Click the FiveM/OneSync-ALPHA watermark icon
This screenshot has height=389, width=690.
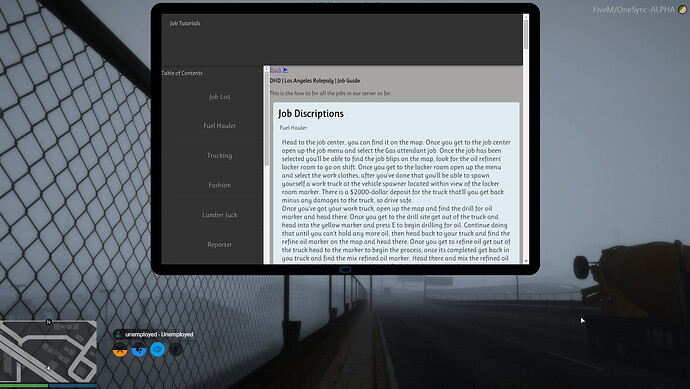683,9
